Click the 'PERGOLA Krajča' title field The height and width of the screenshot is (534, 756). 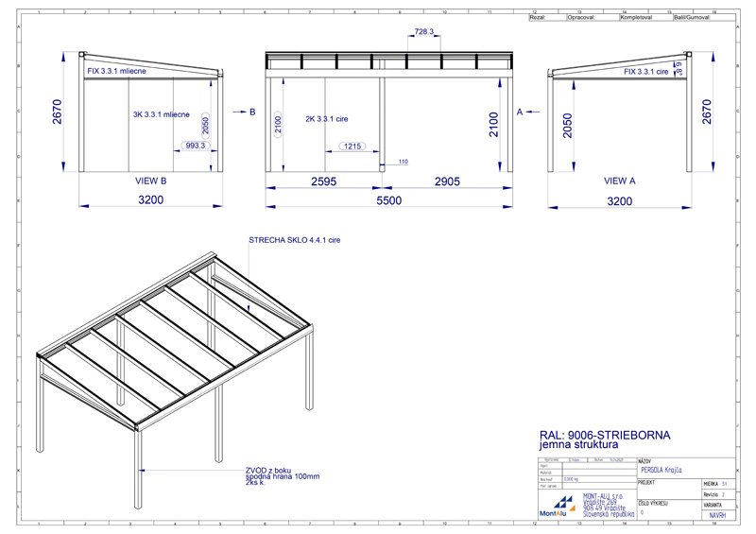661,470
